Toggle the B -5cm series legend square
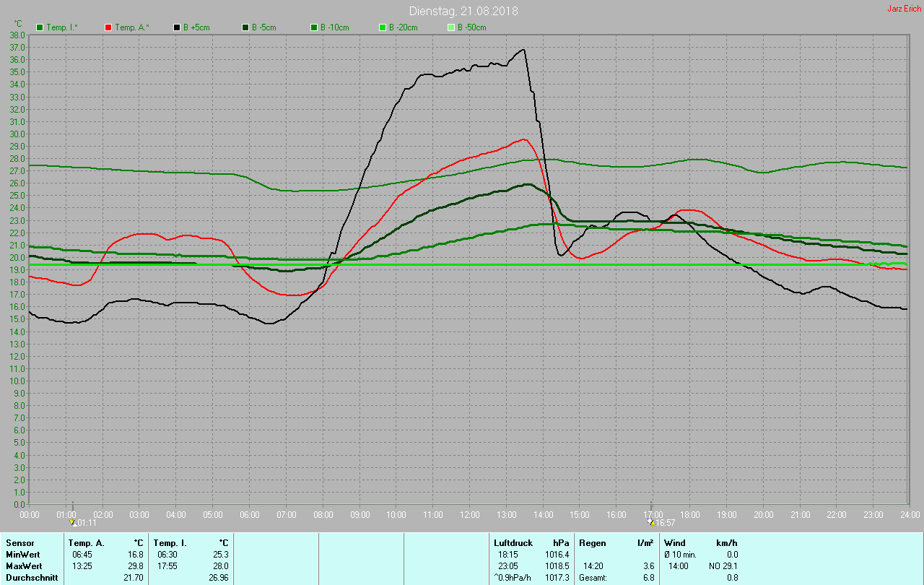 (245, 27)
